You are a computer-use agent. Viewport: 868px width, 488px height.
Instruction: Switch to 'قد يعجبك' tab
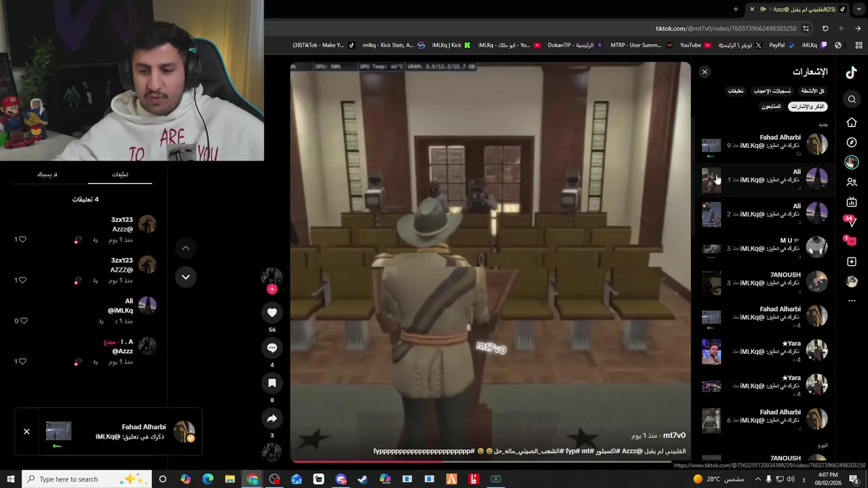(47, 174)
